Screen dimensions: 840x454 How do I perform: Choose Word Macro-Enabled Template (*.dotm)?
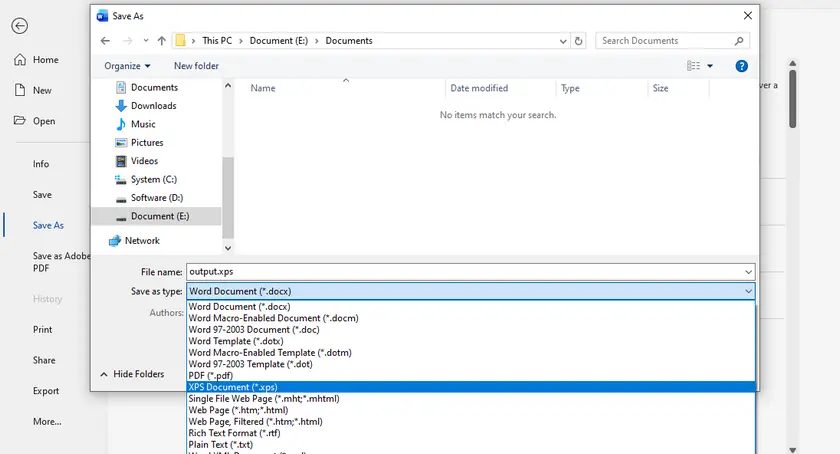(471, 353)
